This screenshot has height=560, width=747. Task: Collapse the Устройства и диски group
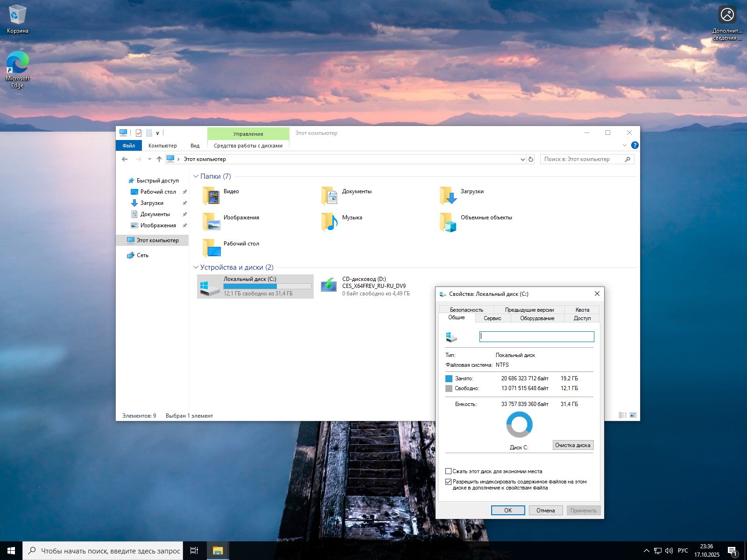tap(196, 267)
